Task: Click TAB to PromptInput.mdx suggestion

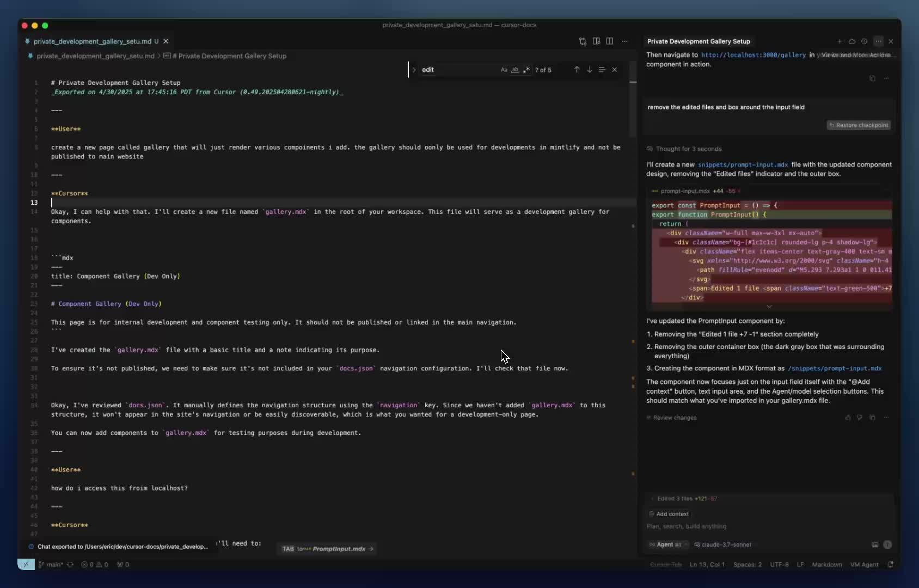Action: click(328, 549)
